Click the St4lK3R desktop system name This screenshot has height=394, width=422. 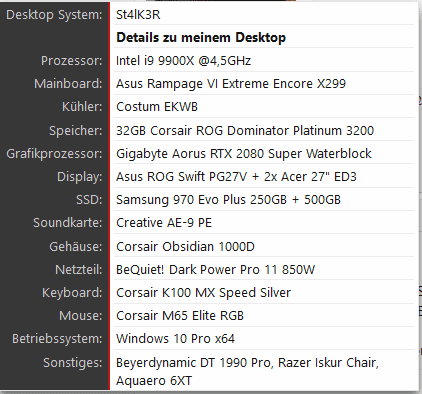pos(138,15)
